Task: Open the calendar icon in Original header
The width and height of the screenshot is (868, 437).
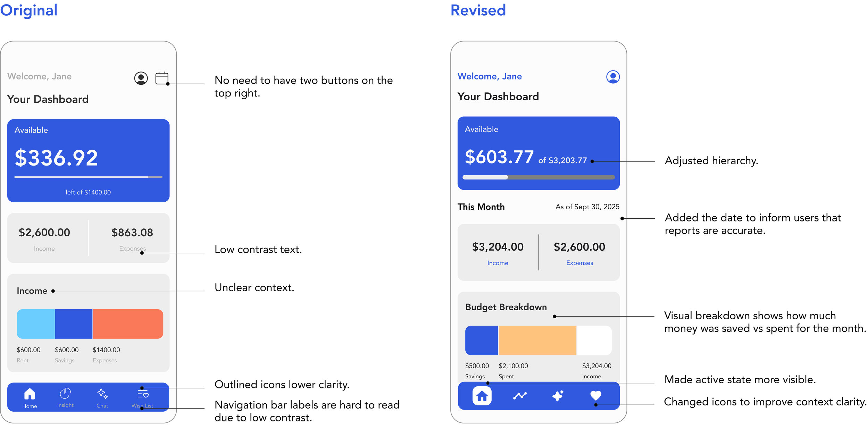Action: click(161, 78)
